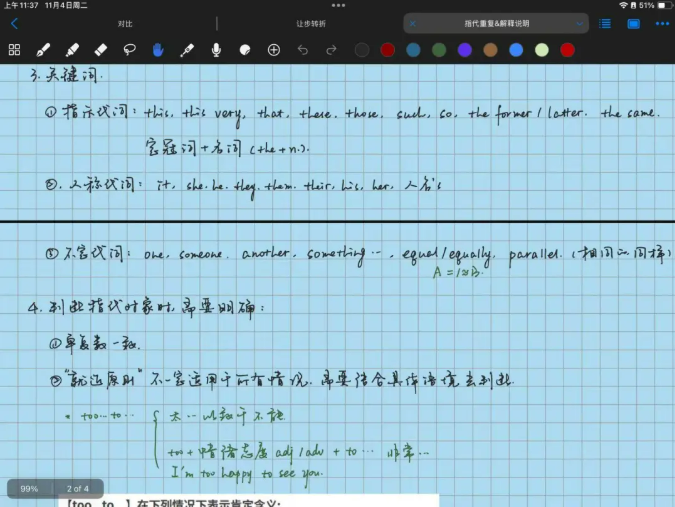Screen dimensions: 675x507
Task: Start audio recording with the microphone
Action: [x=216, y=49]
